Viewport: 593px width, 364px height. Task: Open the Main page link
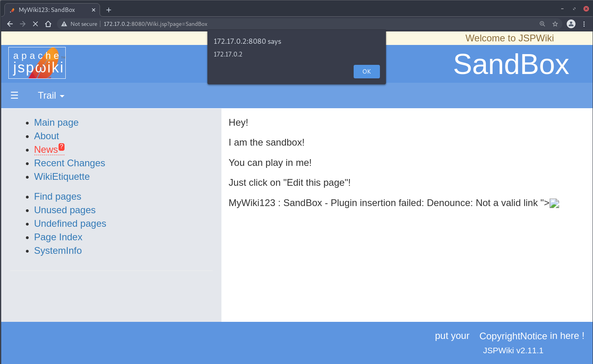(x=56, y=123)
